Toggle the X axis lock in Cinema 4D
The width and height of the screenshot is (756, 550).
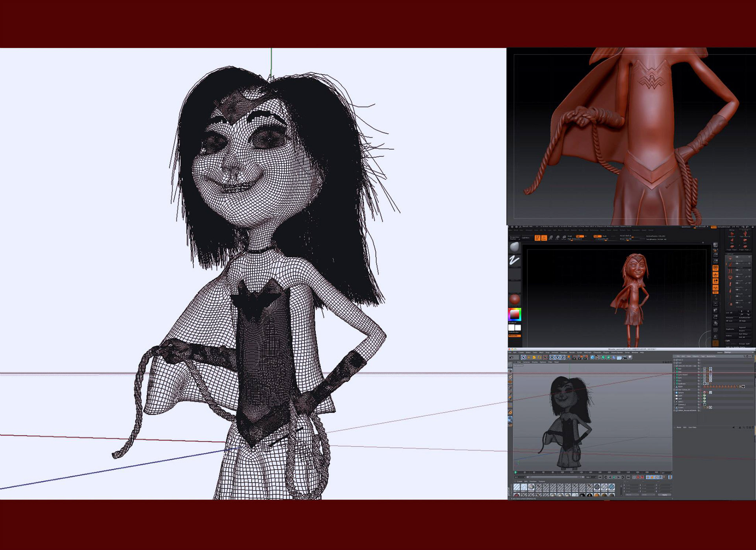(x=552, y=357)
